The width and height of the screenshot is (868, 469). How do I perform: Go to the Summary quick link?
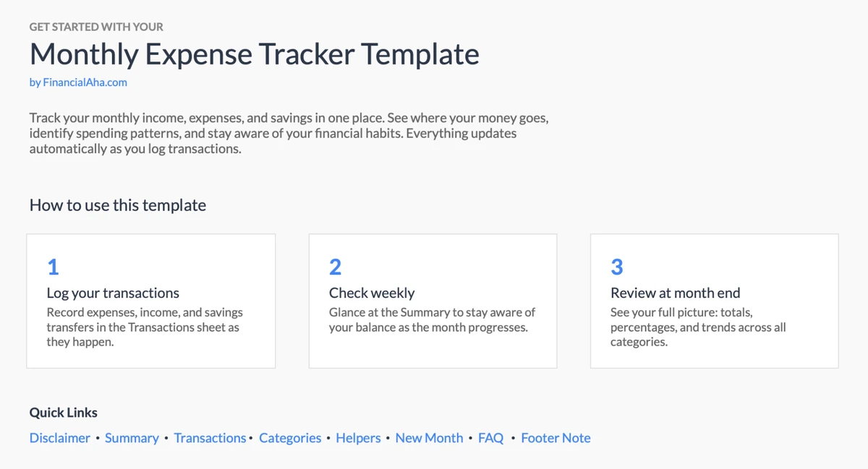(x=132, y=438)
